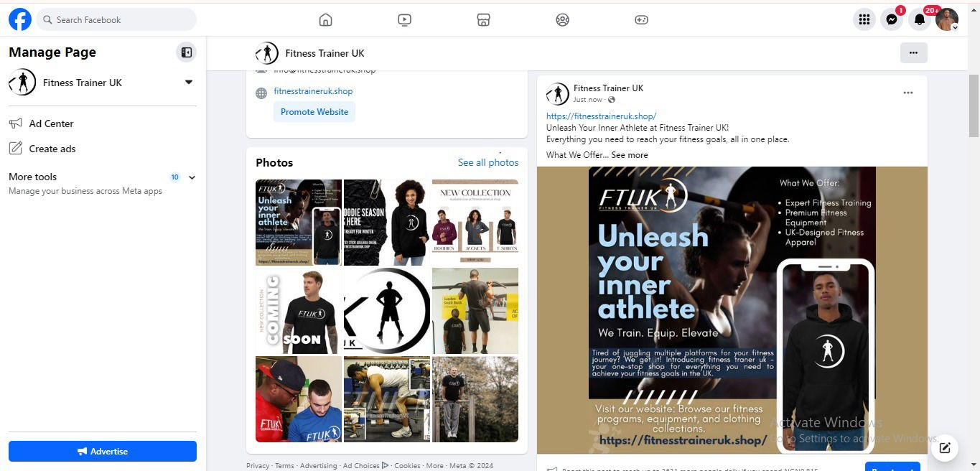Open the apps grid menu icon
The width and height of the screenshot is (980, 471).
tap(864, 20)
